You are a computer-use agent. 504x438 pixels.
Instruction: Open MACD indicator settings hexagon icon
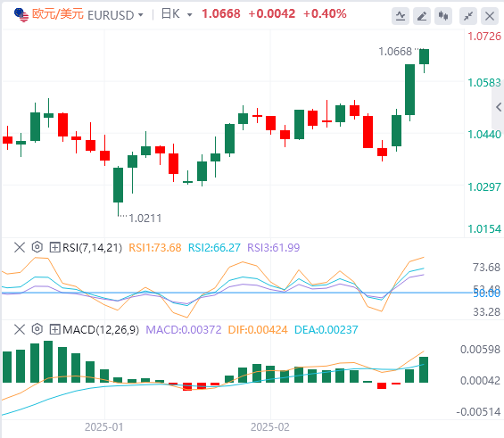pos(37,329)
